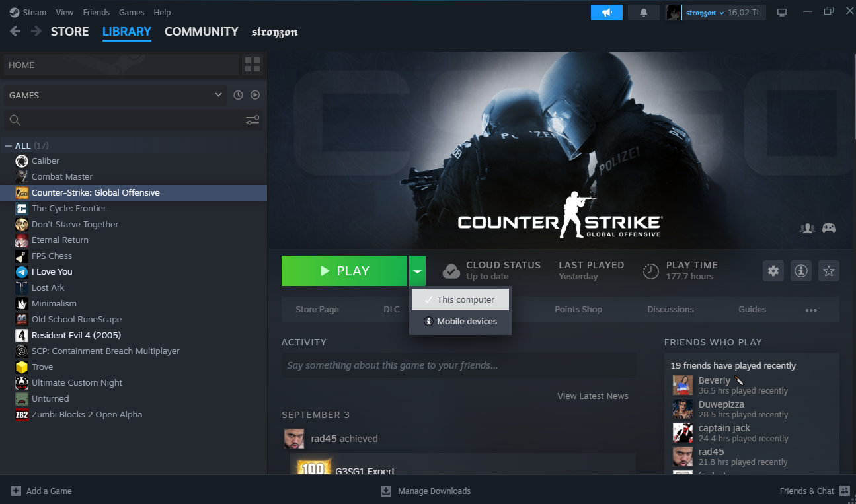856x504 pixels.
Task: Open the DLC link
Action: 391,309
